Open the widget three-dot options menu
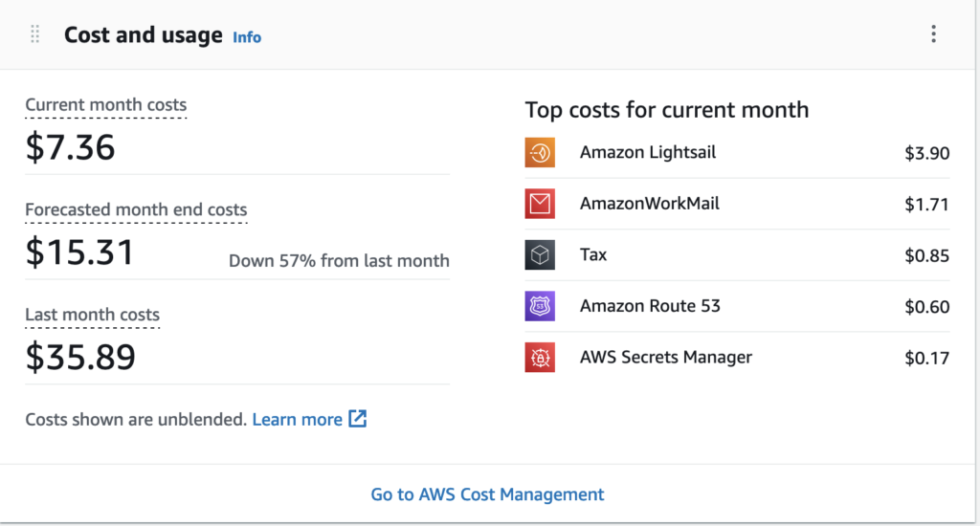The image size is (980, 526). [933, 34]
